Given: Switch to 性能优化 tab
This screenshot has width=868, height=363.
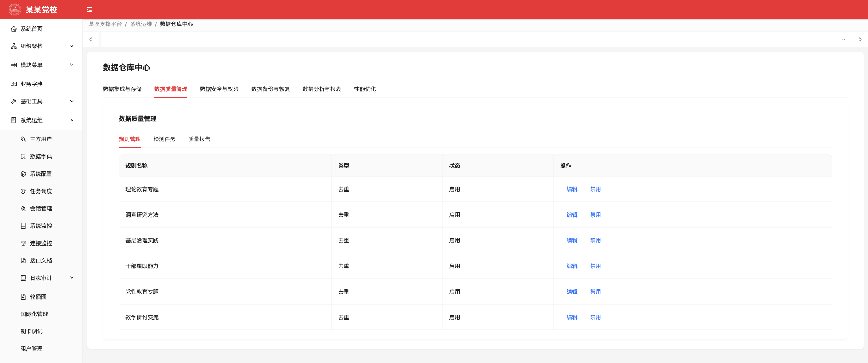Looking at the screenshot, I should tap(365, 89).
